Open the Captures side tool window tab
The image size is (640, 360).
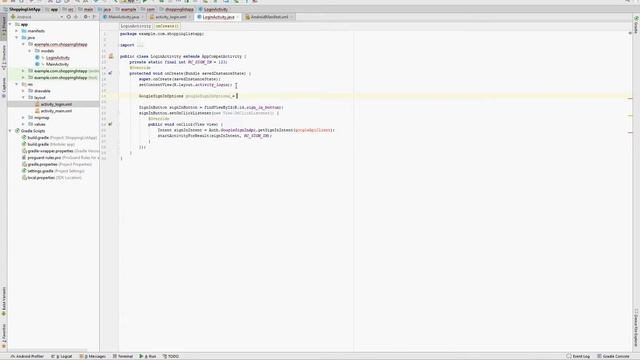(4, 87)
